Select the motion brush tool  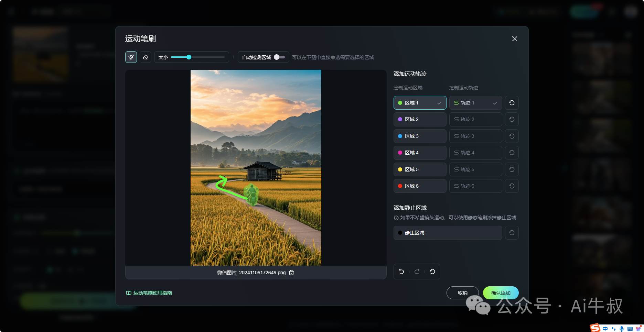(131, 57)
